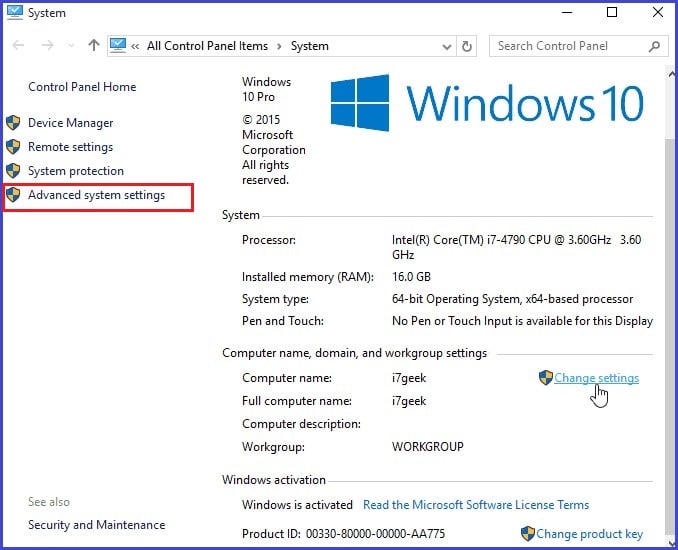Screen dimensions: 678x550
Task: Open Control Panel Home
Action: 82,86
